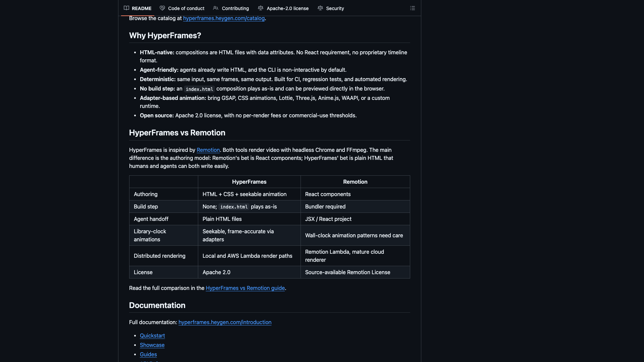The width and height of the screenshot is (644, 362).
Task: Click the Wall-clock animation patterns need care cell
Action: 355,235
